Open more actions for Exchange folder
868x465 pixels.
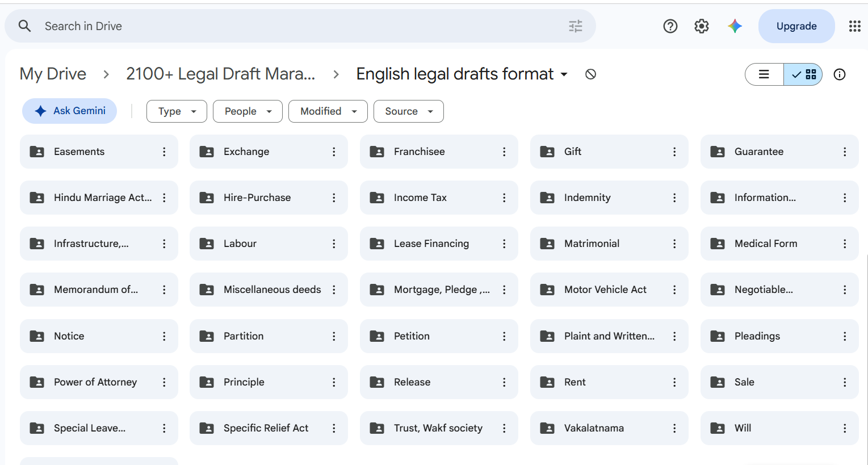pyautogui.click(x=334, y=152)
